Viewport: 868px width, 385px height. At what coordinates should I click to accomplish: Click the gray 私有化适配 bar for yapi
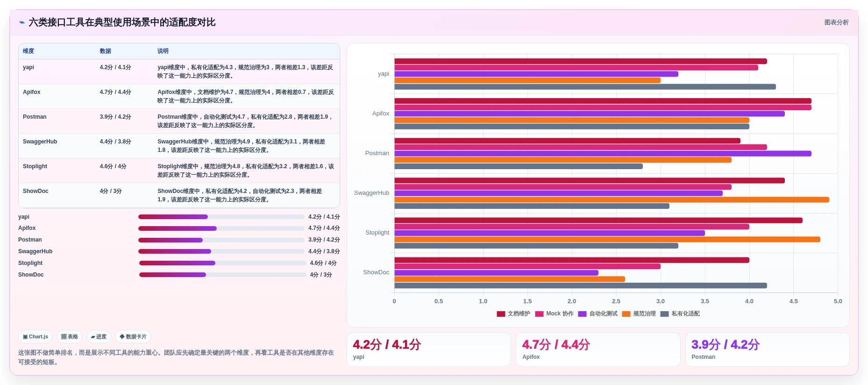click(585, 87)
